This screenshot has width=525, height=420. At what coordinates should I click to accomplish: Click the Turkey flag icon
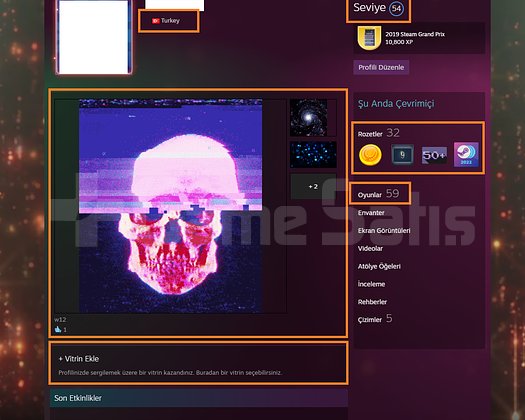pos(156,21)
